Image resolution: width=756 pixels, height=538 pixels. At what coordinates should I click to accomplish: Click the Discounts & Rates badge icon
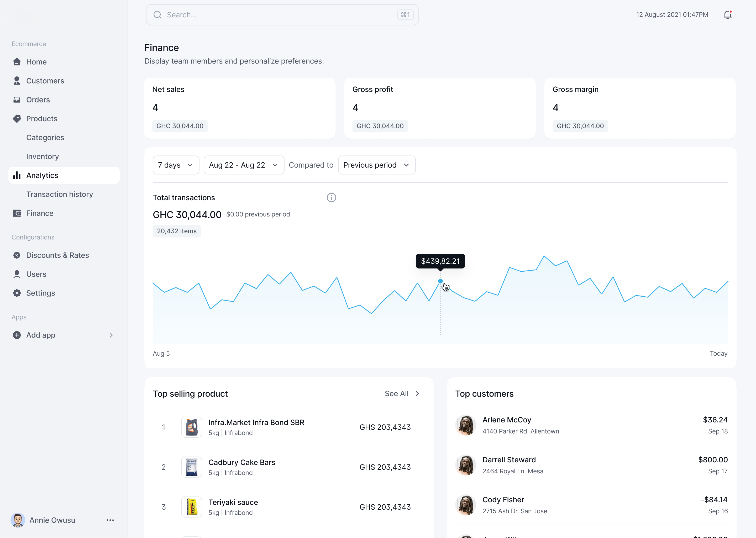pos(17,255)
